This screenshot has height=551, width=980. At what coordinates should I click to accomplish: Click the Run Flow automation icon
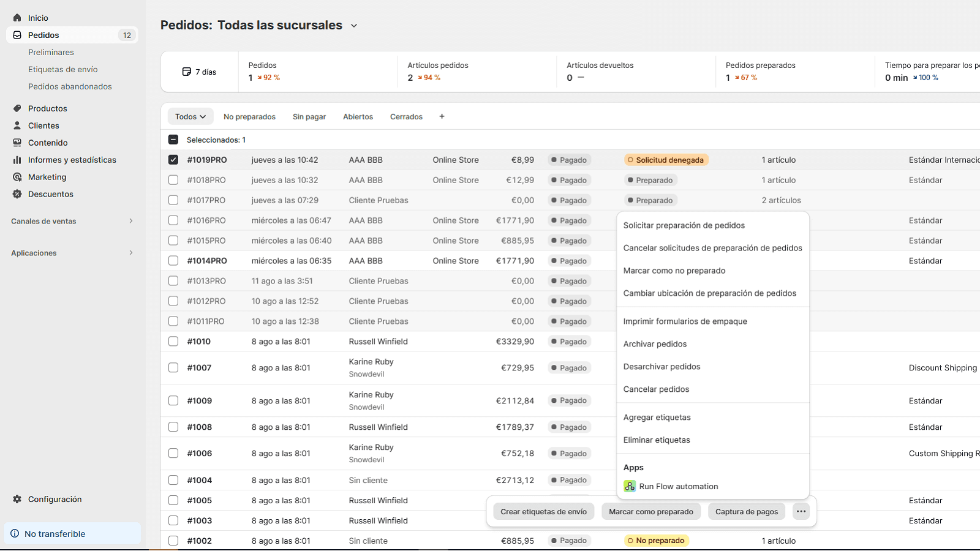630,486
